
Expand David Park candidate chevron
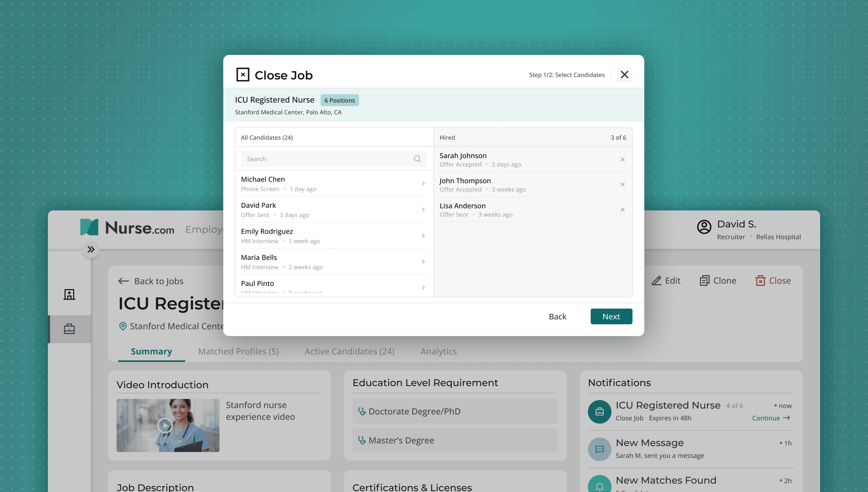(x=423, y=210)
